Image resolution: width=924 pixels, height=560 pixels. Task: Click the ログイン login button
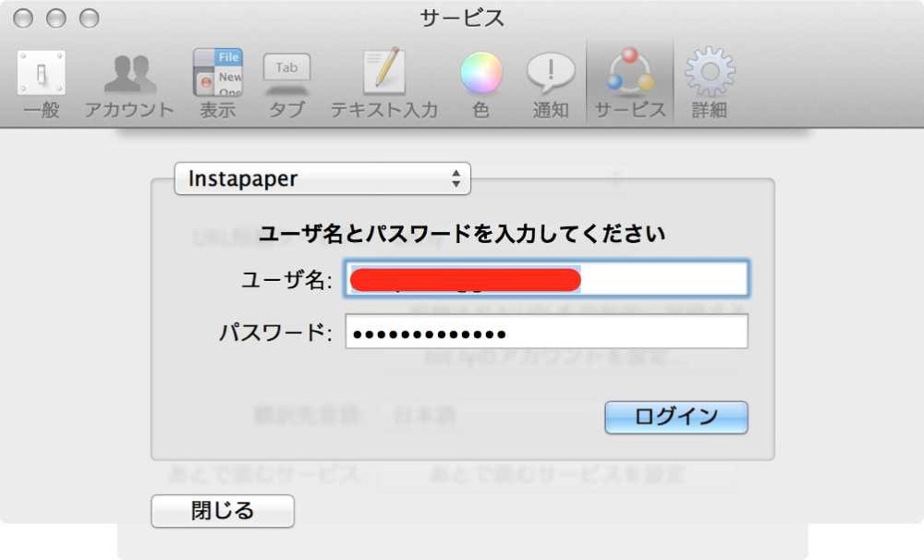click(676, 418)
